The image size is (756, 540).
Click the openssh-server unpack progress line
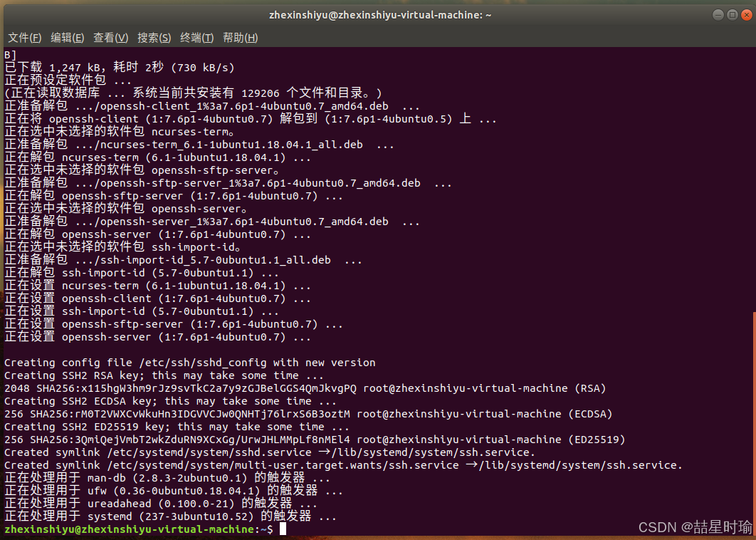click(157, 234)
